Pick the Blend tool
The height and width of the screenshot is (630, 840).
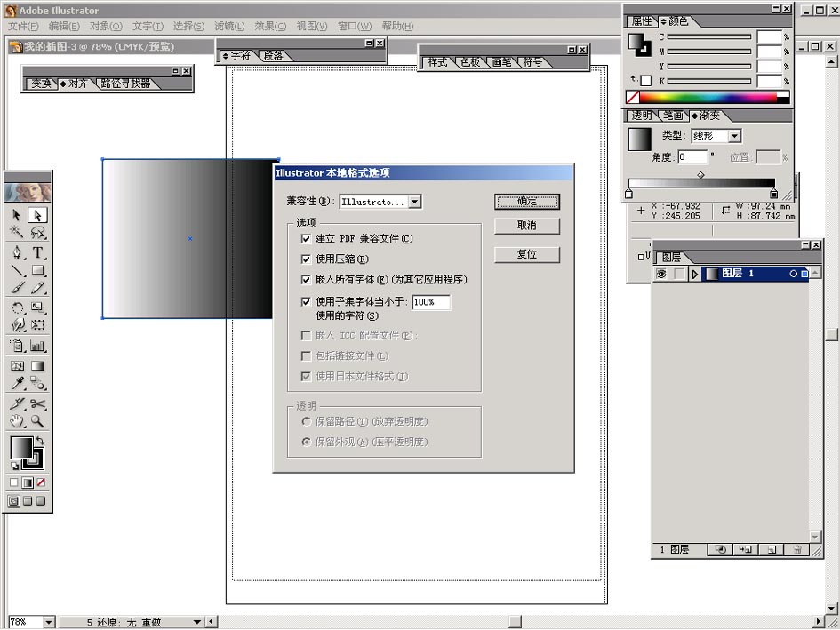37,383
